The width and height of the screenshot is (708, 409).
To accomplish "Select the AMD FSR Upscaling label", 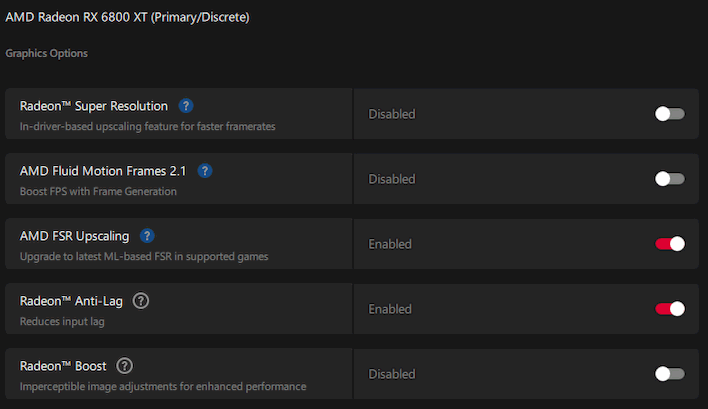I will click(x=75, y=236).
